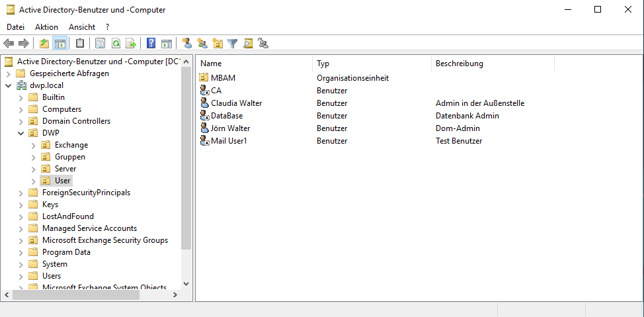Click the filter funnel icon

pyautogui.click(x=233, y=44)
